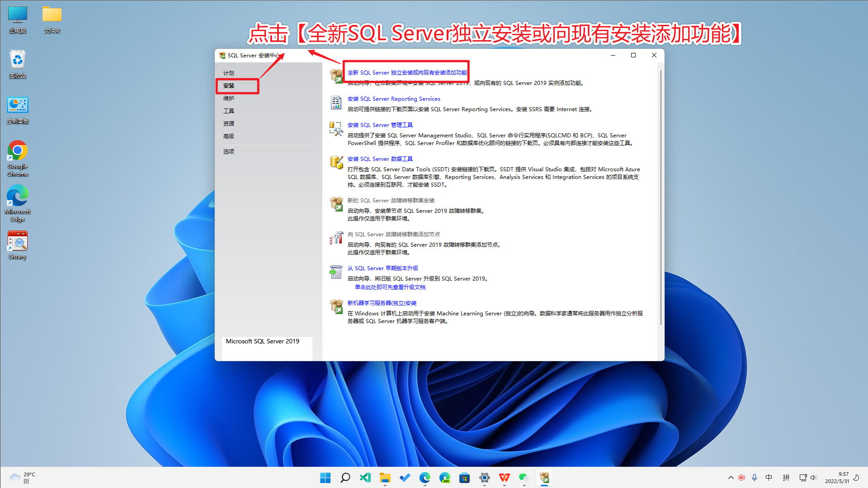
Task: Click the upgrade from earlier version icon
Action: click(x=336, y=272)
